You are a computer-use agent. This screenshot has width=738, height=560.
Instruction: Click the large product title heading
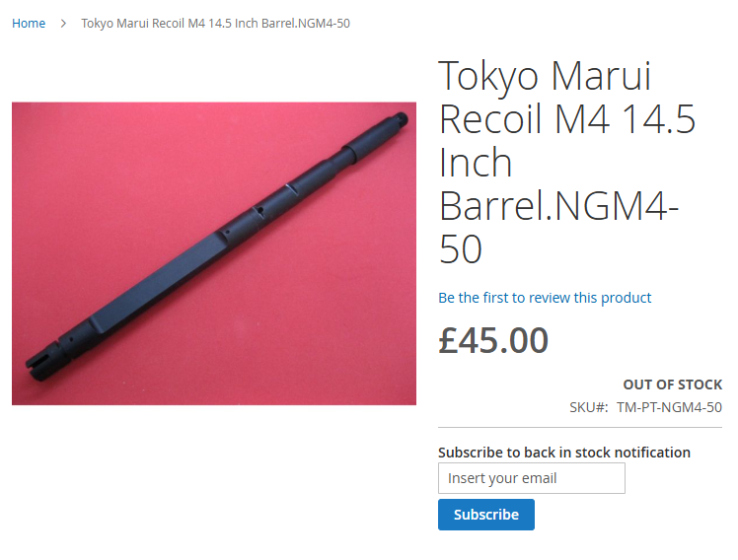(x=567, y=162)
